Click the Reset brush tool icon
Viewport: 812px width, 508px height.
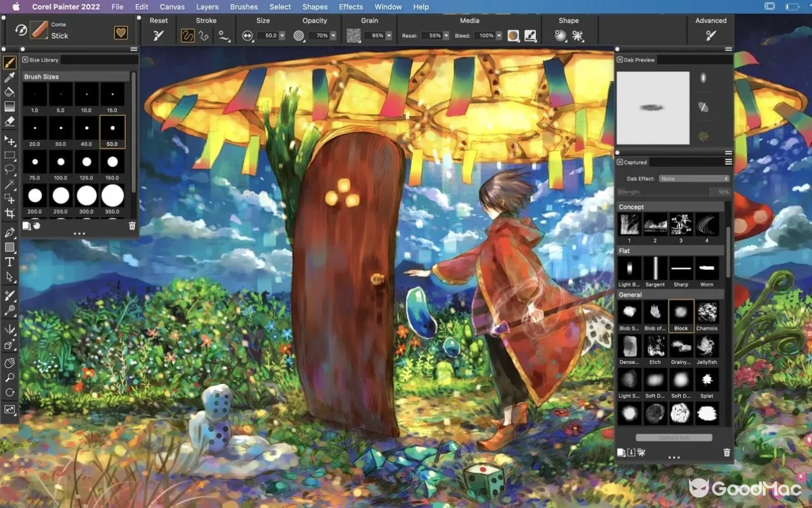(159, 36)
